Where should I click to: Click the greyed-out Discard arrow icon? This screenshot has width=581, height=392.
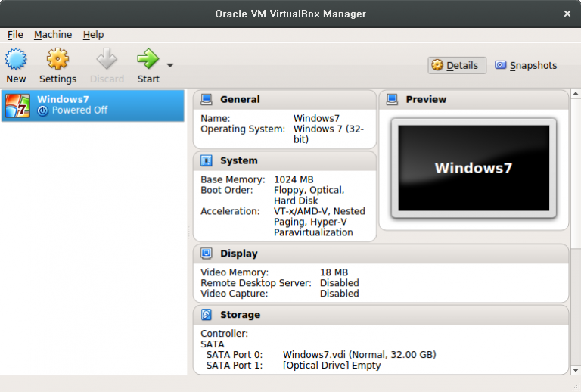point(107,59)
